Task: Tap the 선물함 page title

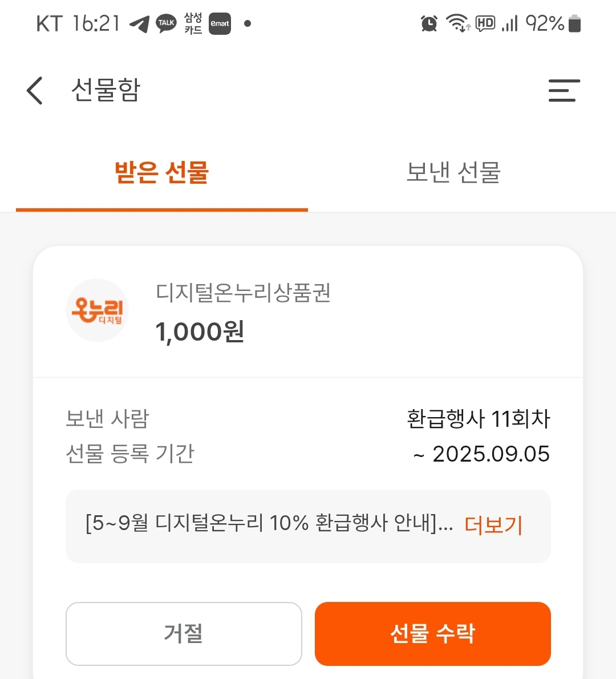Action: (x=106, y=90)
